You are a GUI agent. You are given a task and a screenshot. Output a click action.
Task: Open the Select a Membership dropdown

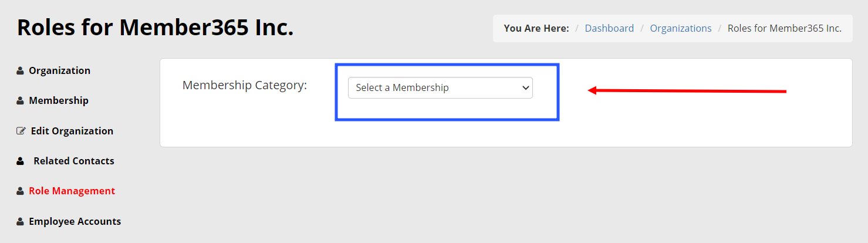tap(434, 88)
